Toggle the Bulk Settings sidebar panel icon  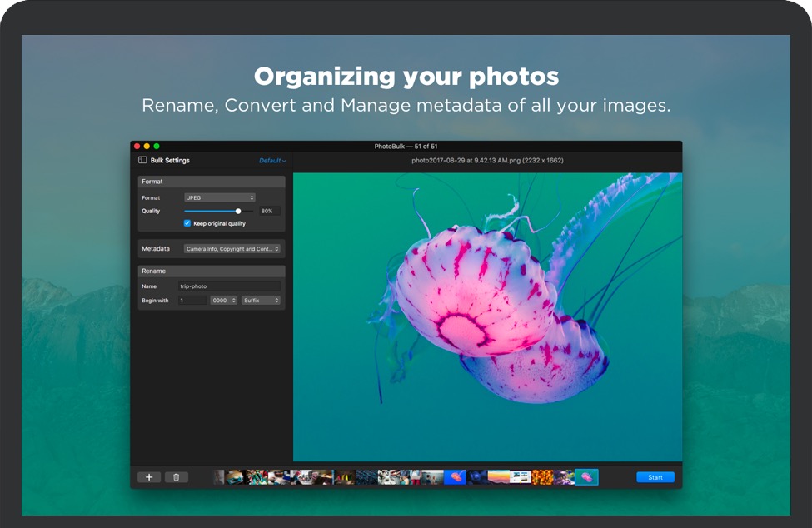coord(142,160)
